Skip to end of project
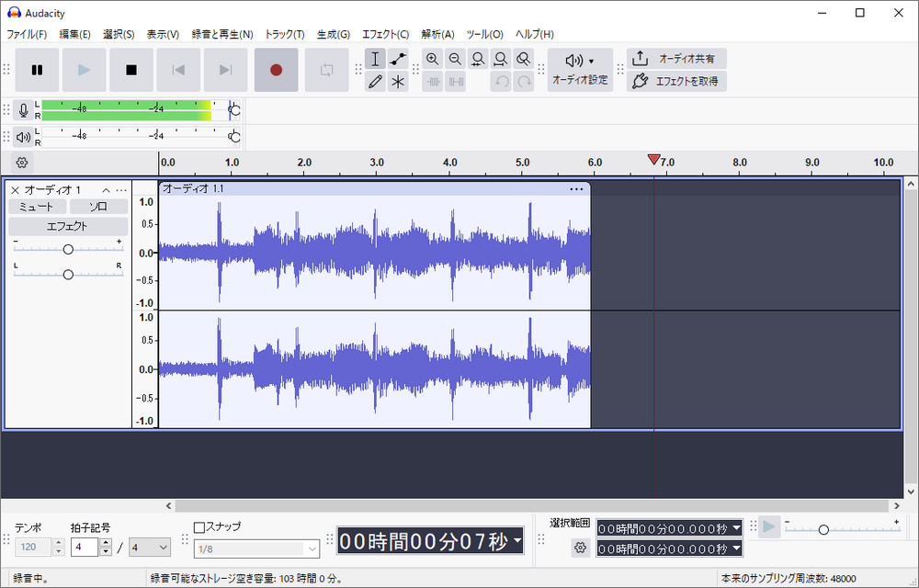 coord(225,70)
